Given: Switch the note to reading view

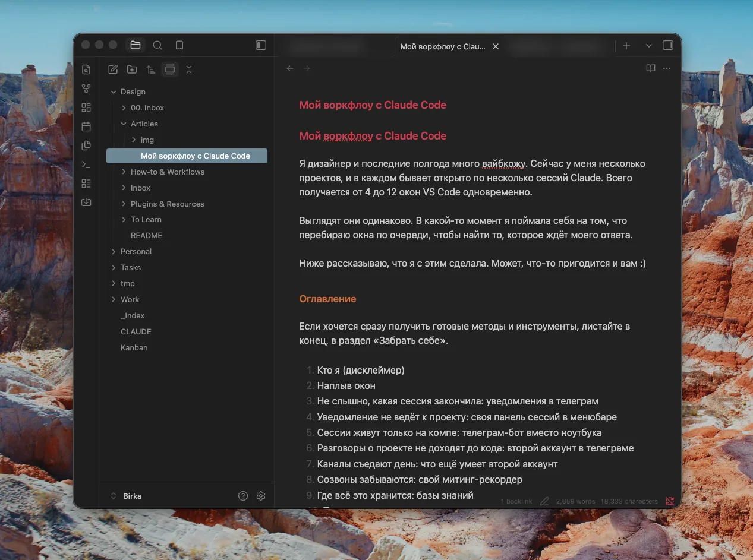Looking at the screenshot, I should point(651,68).
